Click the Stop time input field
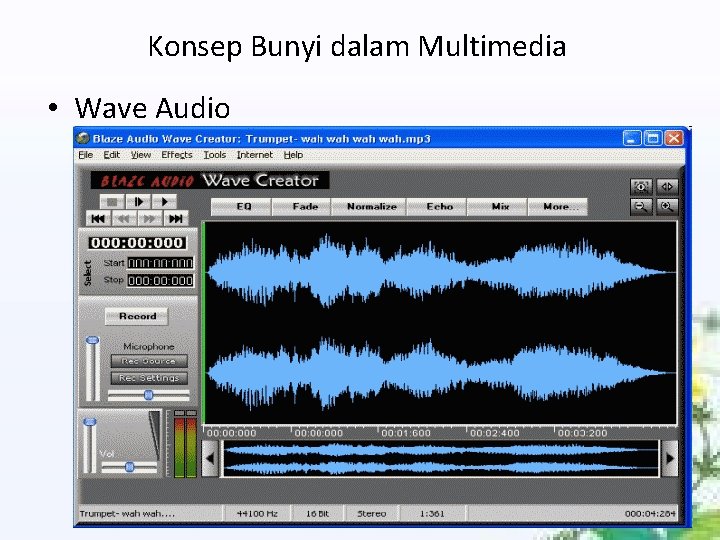This screenshot has width=720, height=540. (x=160, y=281)
